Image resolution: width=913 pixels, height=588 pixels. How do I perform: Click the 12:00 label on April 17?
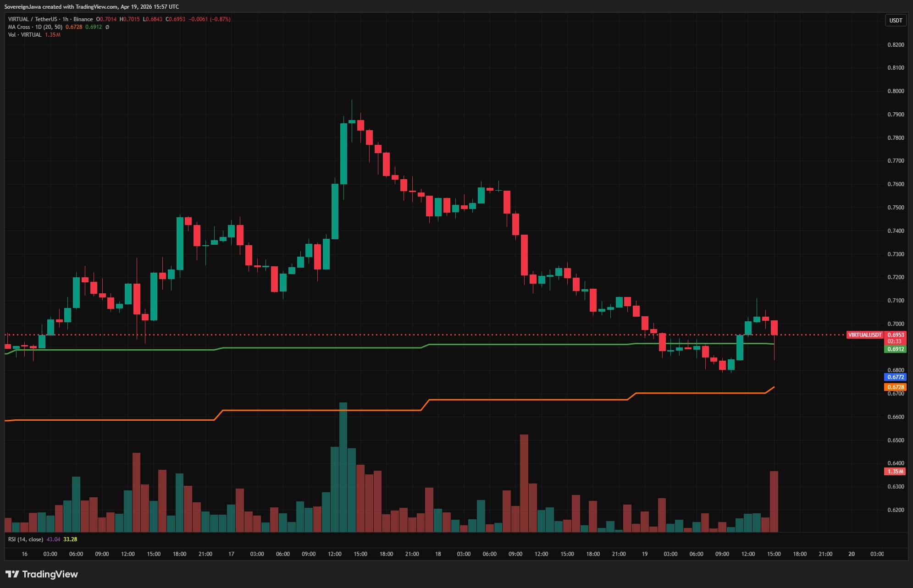[x=334, y=554]
